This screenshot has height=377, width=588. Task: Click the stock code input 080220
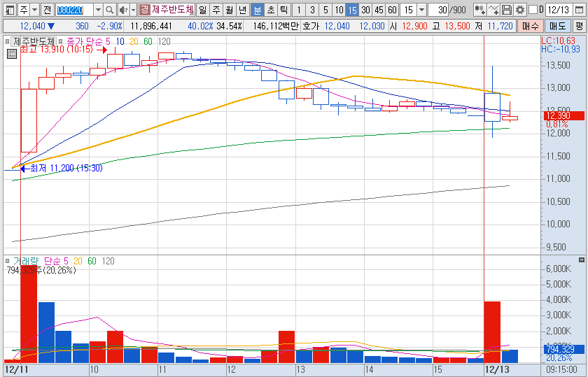point(74,10)
